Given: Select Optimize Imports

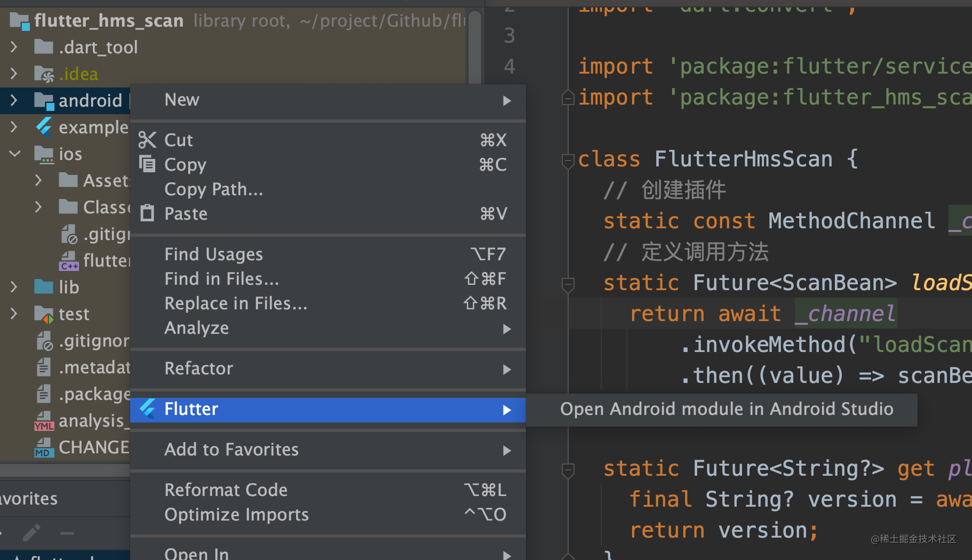Looking at the screenshot, I should tap(328, 515).
